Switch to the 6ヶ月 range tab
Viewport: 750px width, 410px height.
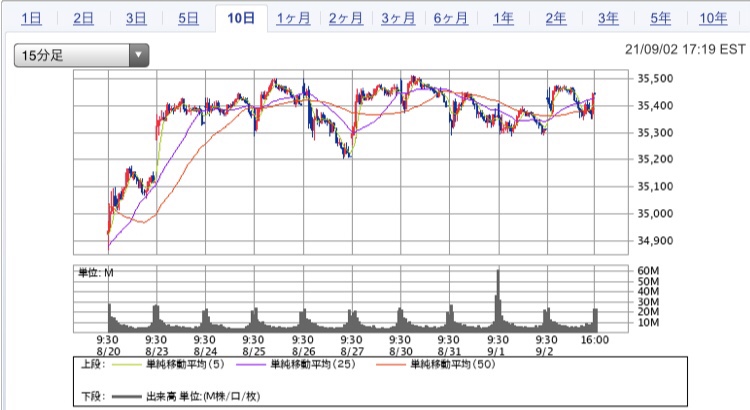point(451,19)
